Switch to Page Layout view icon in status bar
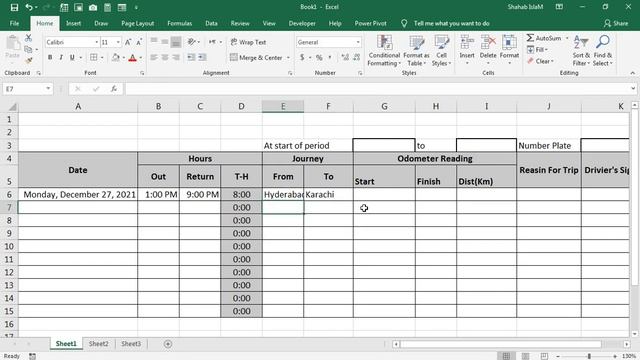This screenshot has width=640, height=360. coord(525,356)
